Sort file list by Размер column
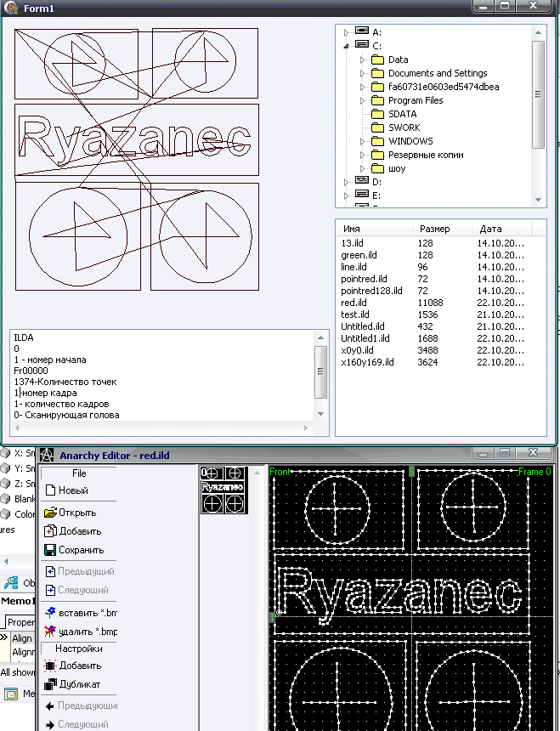The image size is (560, 731). [x=434, y=229]
